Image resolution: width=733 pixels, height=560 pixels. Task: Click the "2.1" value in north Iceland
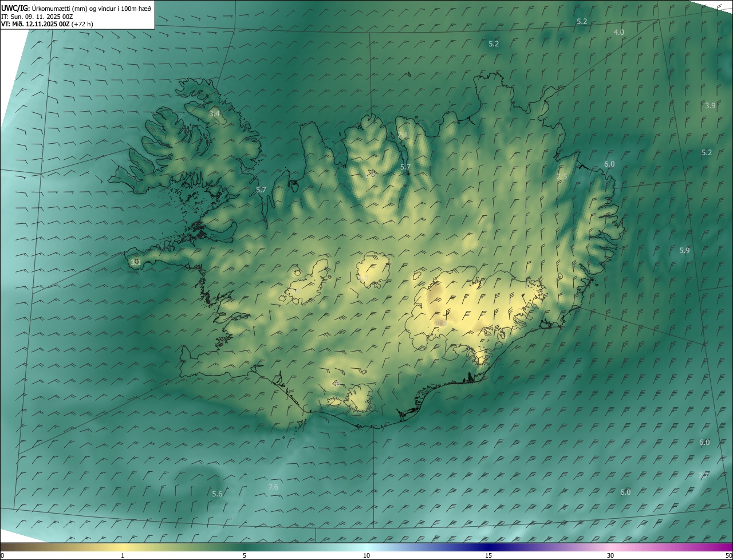(403, 135)
